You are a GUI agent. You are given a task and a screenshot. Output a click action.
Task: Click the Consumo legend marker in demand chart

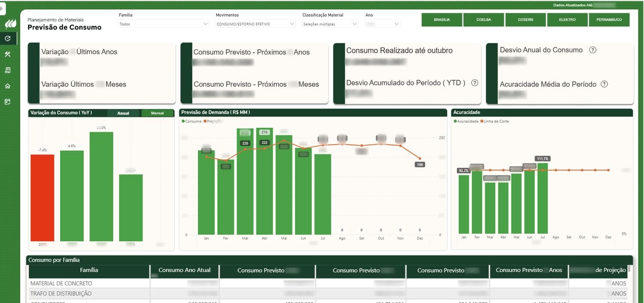[183, 121]
